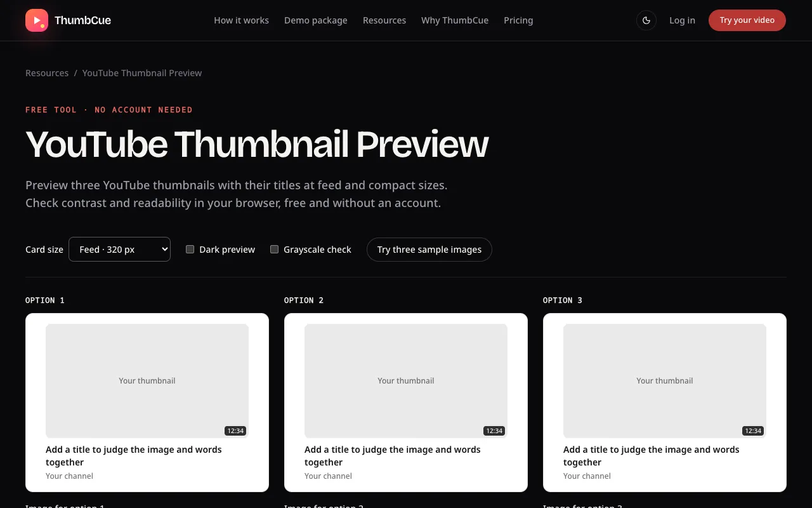The height and width of the screenshot is (508, 812).
Task: Click the FREE TOOL · NO ACCOUNT NEEDED tagline
Action: (109, 110)
